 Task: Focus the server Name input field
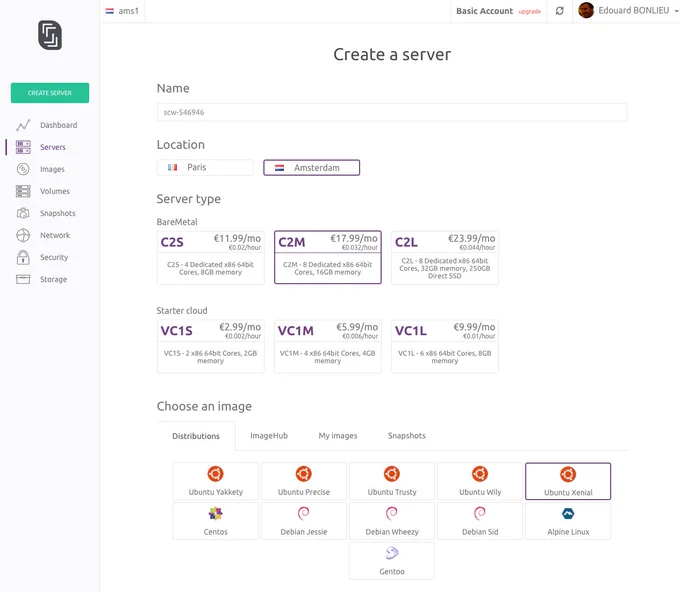pos(392,112)
